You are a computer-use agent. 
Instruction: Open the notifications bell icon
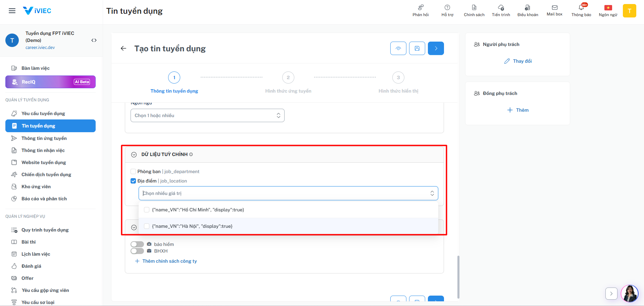click(x=581, y=8)
